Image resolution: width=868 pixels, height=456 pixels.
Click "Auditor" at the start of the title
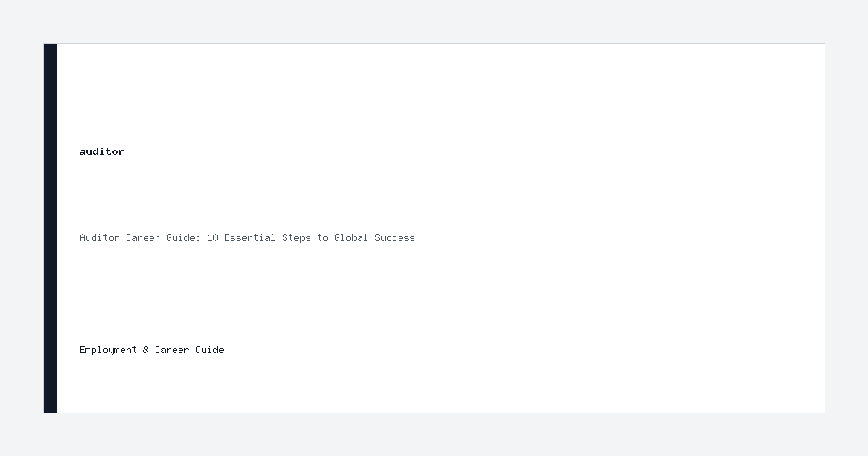point(100,237)
